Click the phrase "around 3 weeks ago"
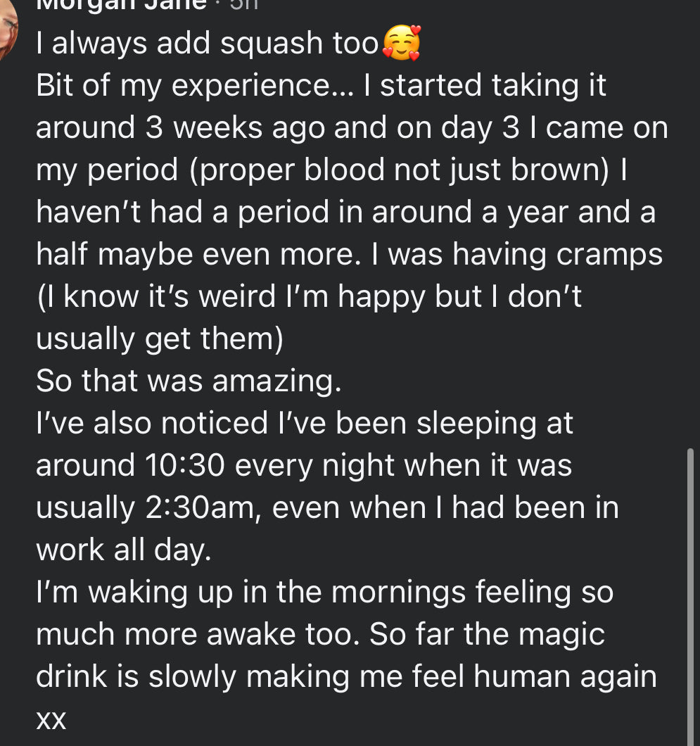The width and height of the screenshot is (700, 746). tap(181, 129)
